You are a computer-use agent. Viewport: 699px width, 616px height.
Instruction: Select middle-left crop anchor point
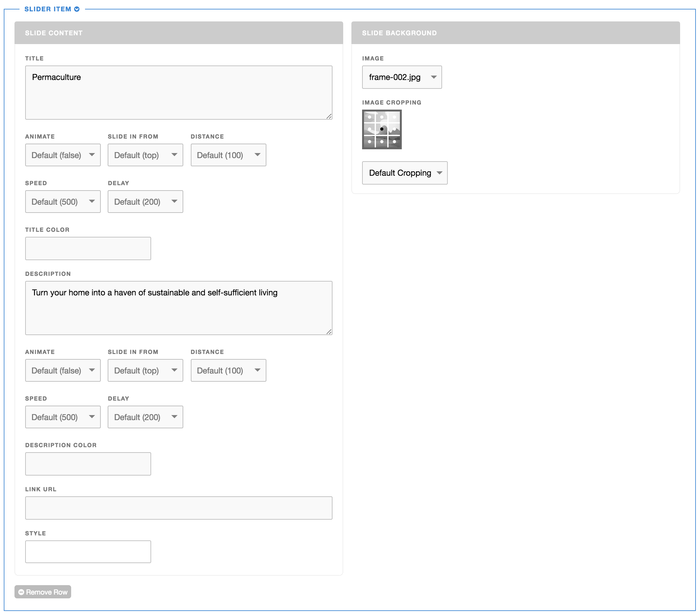point(369,129)
